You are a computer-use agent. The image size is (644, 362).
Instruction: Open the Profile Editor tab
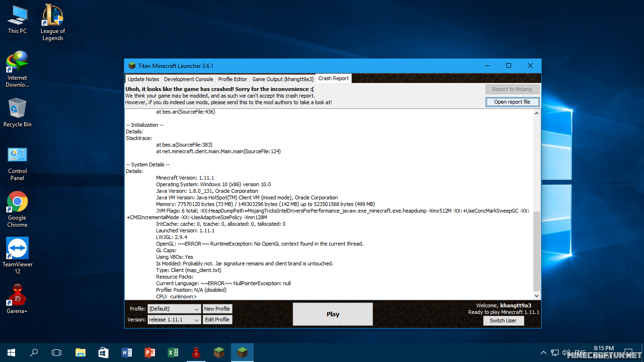[232, 79]
